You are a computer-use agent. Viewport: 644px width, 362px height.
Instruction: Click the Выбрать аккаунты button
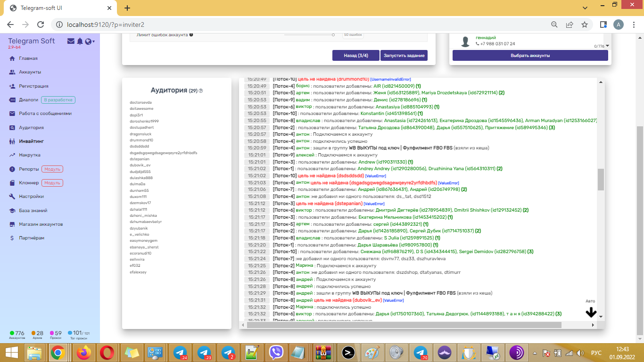[530, 56]
